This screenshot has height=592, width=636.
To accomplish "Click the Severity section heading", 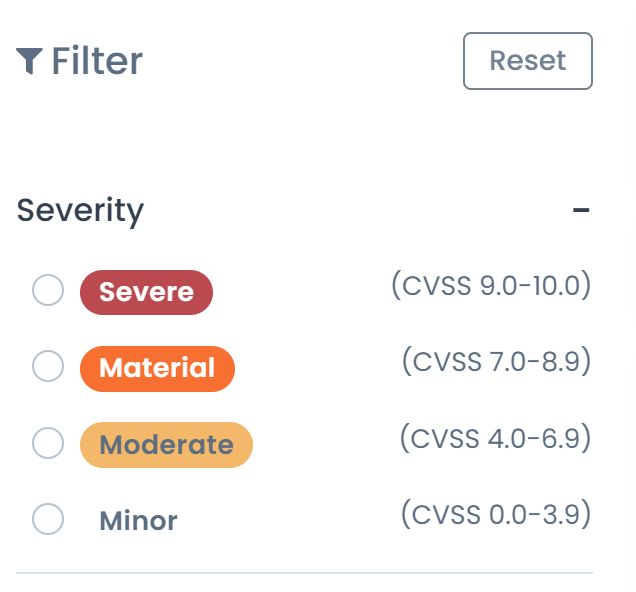I will point(80,211).
